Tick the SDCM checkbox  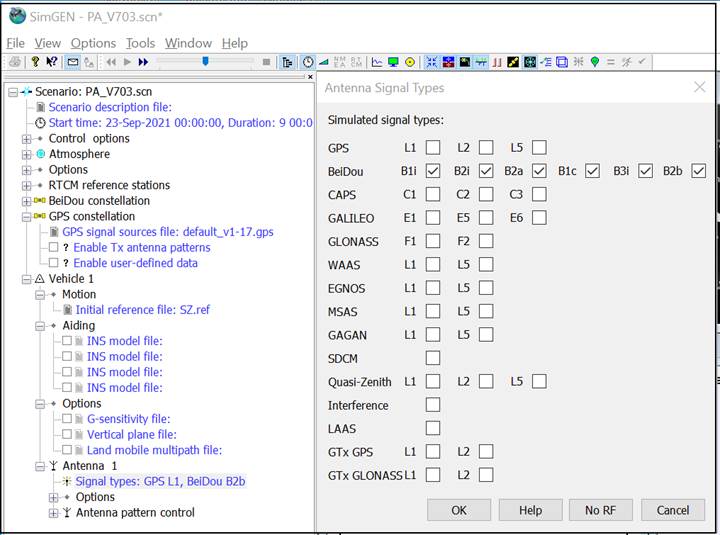point(433,358)
